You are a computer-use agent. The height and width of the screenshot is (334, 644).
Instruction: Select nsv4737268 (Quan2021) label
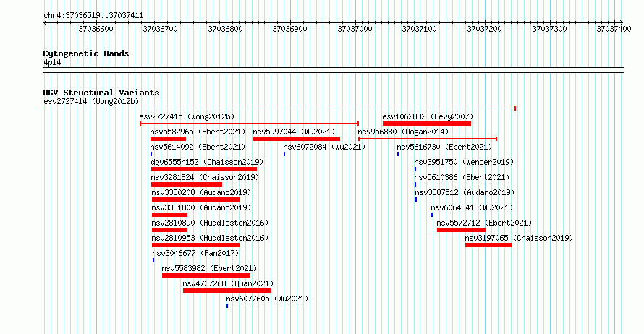(x=228, y=283)
